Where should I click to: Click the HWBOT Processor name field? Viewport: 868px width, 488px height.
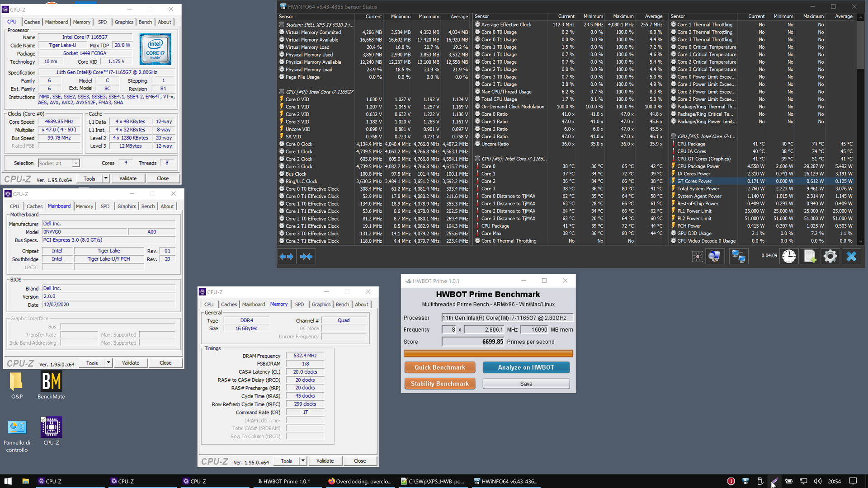pos(507,318)
